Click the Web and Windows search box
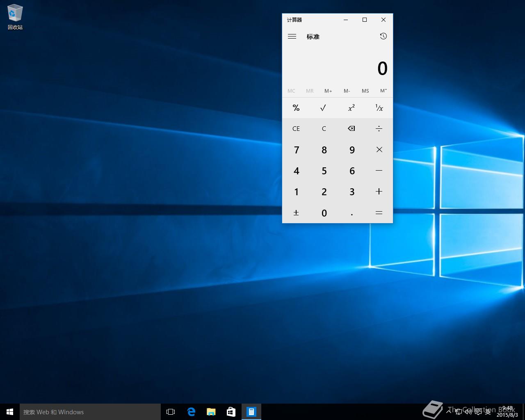Screen dimensions: 525x420 pos(90,412)
